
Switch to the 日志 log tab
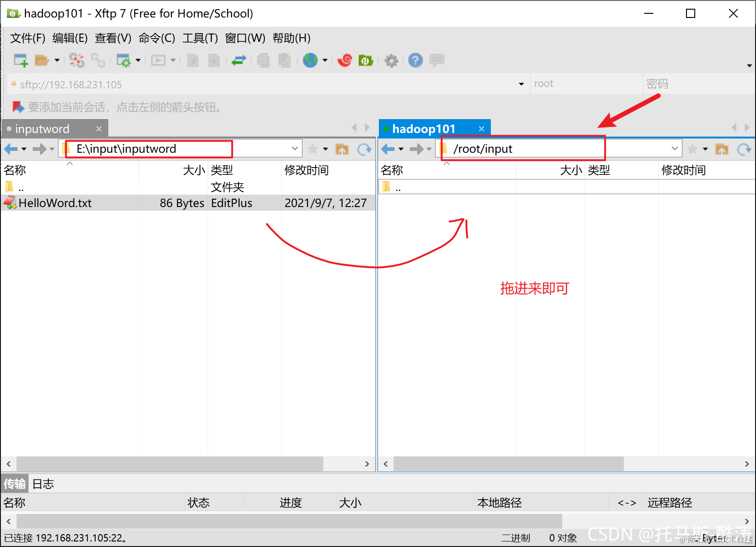pyautogui.click(x=43, y=484)
